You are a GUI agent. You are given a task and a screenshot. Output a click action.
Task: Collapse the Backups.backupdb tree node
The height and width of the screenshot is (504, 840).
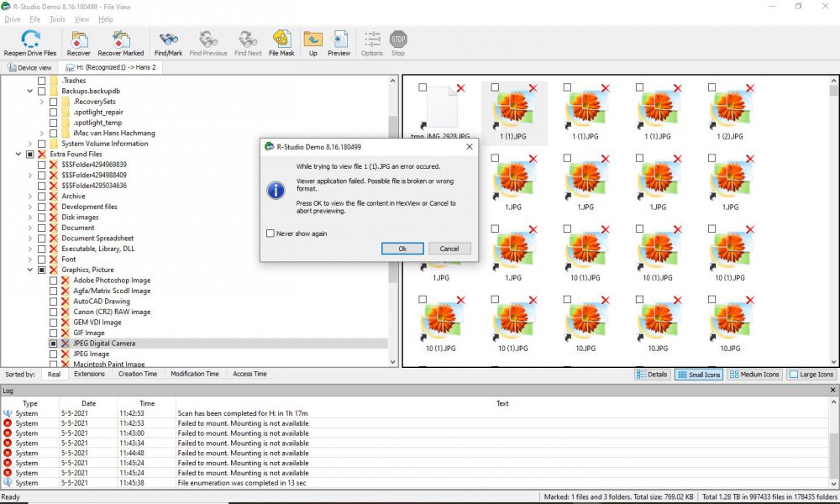click(x=30, y=91)
